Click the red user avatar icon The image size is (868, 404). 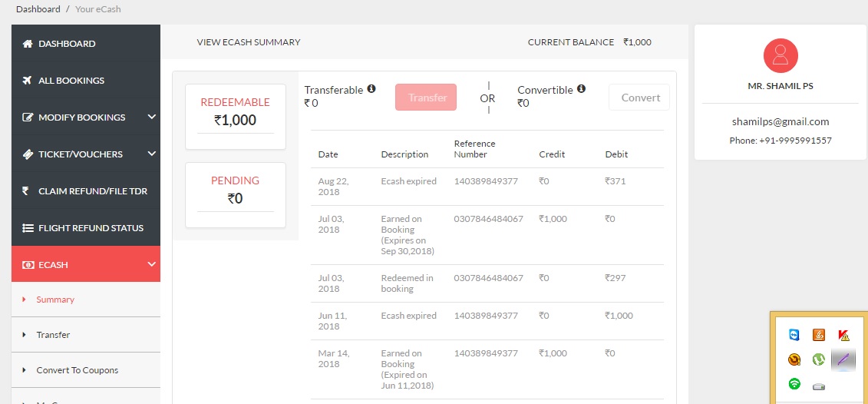pyautogui.click(x=781, y=55)
